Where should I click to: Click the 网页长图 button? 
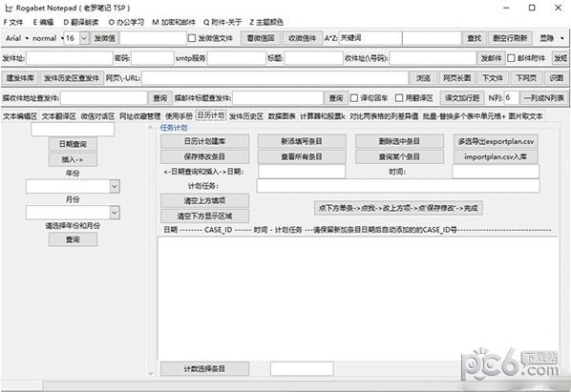pos(456,78)
